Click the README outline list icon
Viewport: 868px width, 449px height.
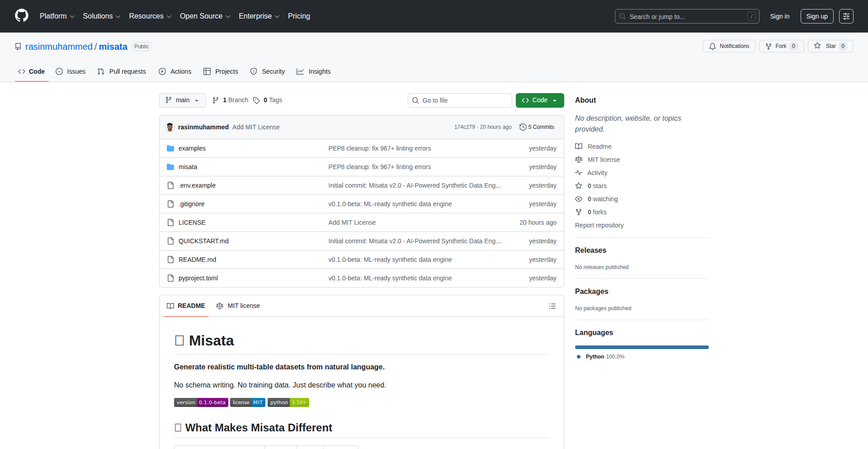[x=552, y=306]
